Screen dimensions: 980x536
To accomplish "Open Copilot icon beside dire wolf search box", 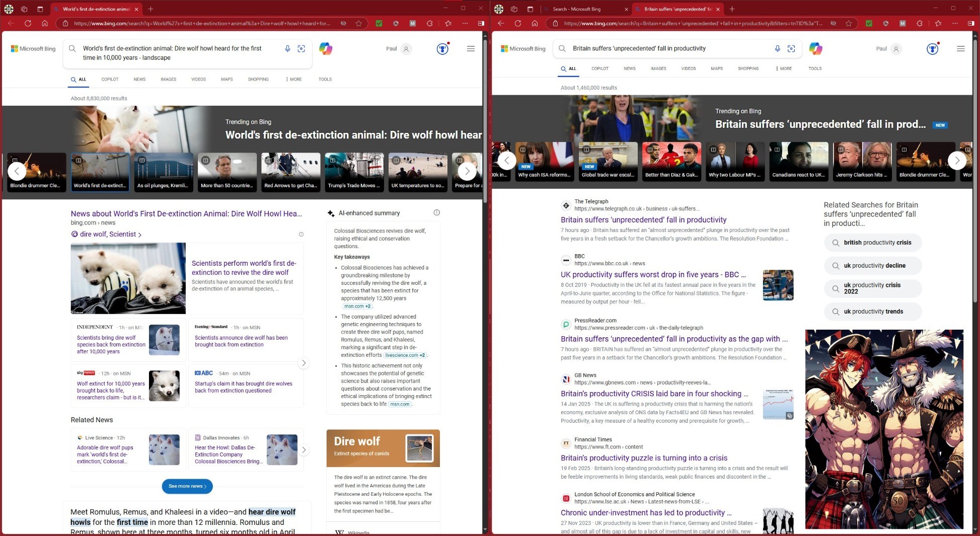I will (x=326, y=49).
